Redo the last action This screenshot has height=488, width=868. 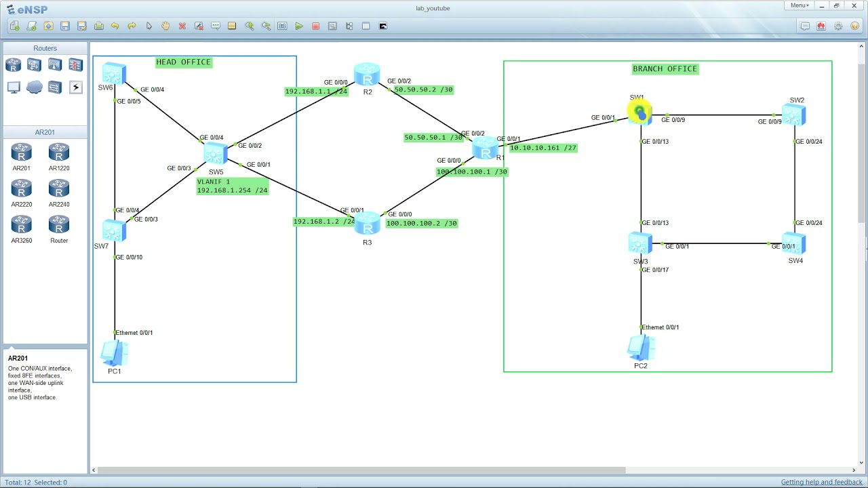(x=132, y=26)
